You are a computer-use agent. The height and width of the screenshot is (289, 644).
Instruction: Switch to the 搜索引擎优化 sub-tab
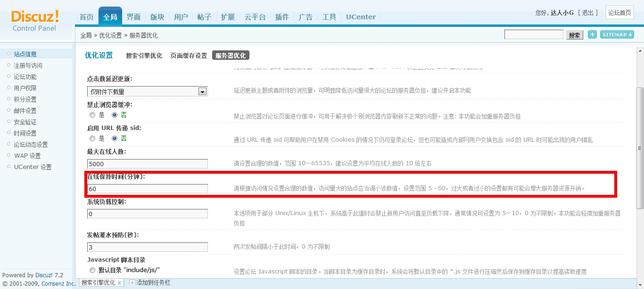144,56
